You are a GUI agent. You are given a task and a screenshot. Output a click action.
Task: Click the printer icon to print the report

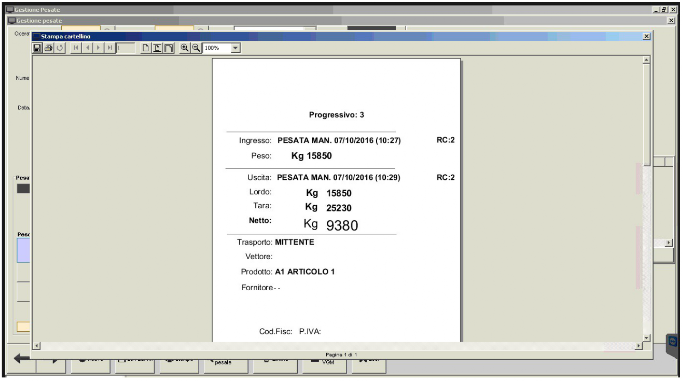[x=49, y=48]
